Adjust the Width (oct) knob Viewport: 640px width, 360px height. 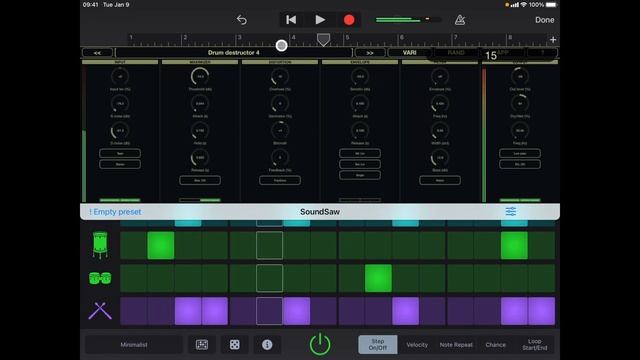tap(440, 131)
